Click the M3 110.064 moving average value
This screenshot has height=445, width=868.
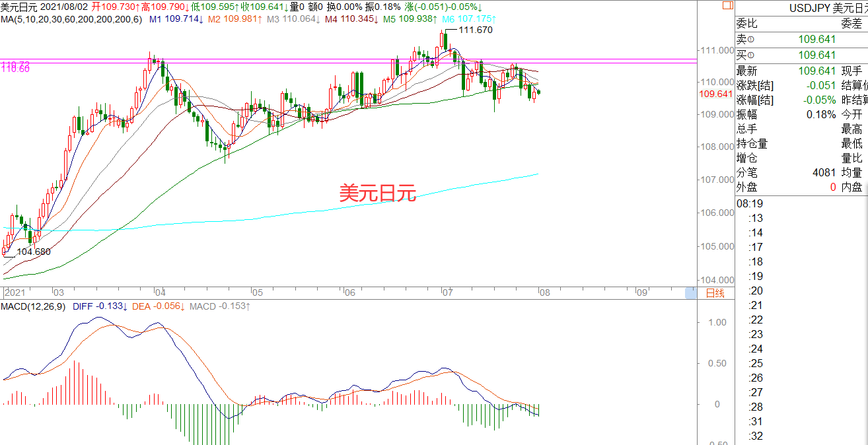click(x=294, y=20)
